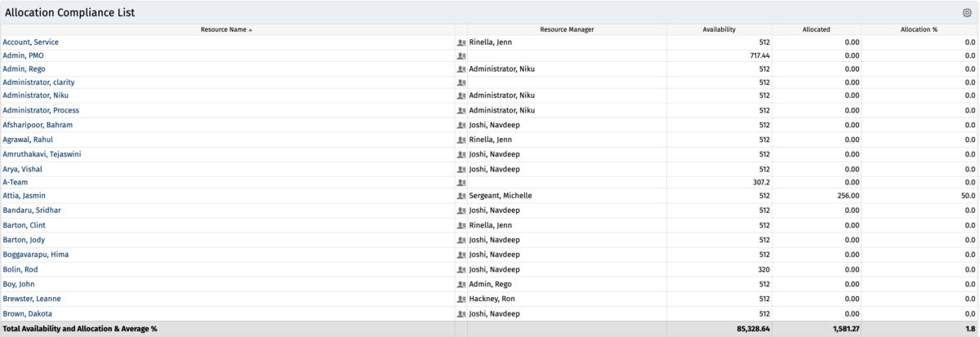This screenshot has height=337, width=980.
Task: Click the Resource Manager column header
Action: [567, 29]
